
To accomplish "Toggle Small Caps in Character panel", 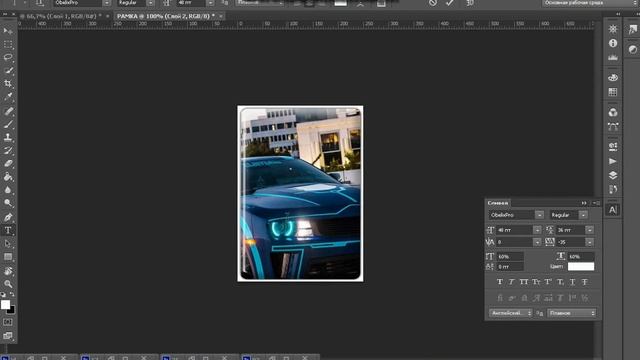I will pos(536,282).
